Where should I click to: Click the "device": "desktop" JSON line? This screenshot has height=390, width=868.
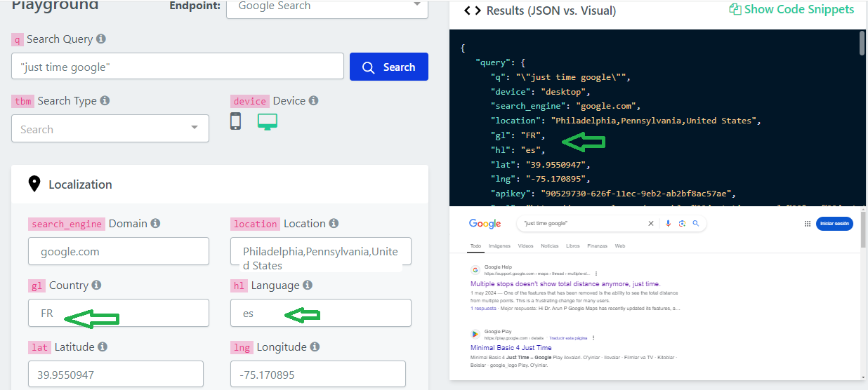tap(541, 91)
